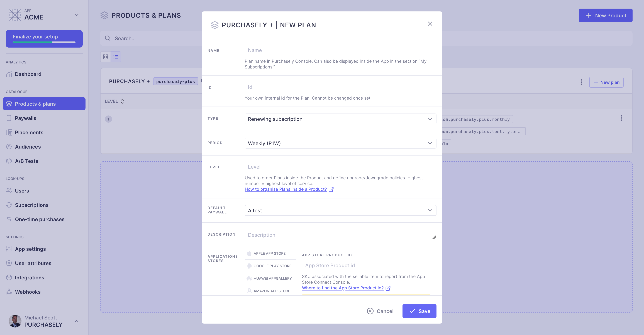Expand the ACME app switcher
The image size is (644, 335).
point(77,15)
